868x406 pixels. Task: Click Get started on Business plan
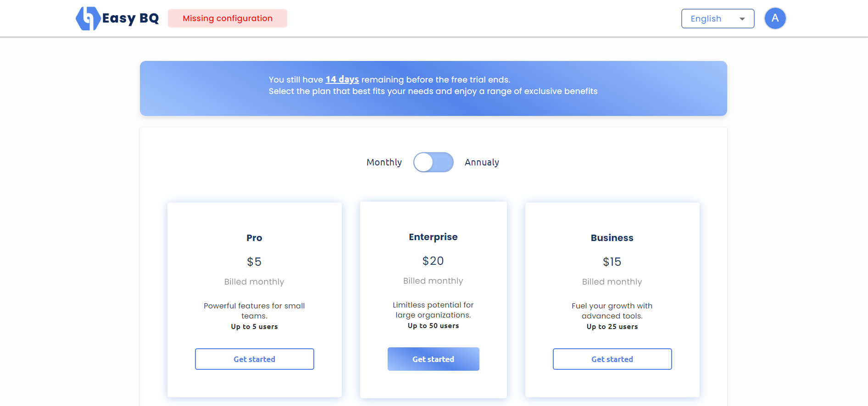pyautogui.click(x=612, y=359)
